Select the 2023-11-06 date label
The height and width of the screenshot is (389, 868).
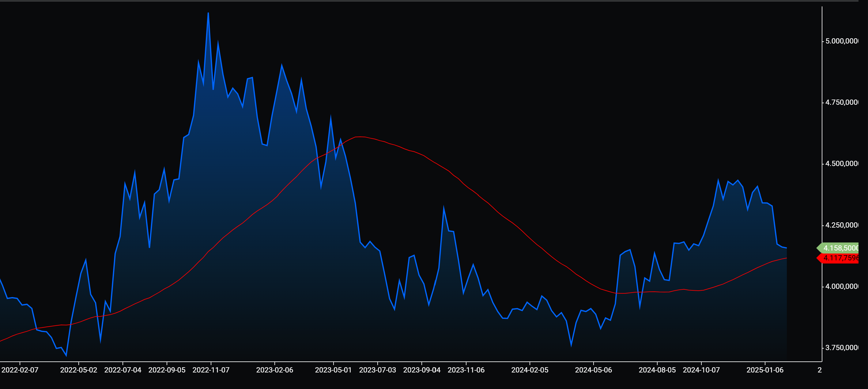point(466,370)
